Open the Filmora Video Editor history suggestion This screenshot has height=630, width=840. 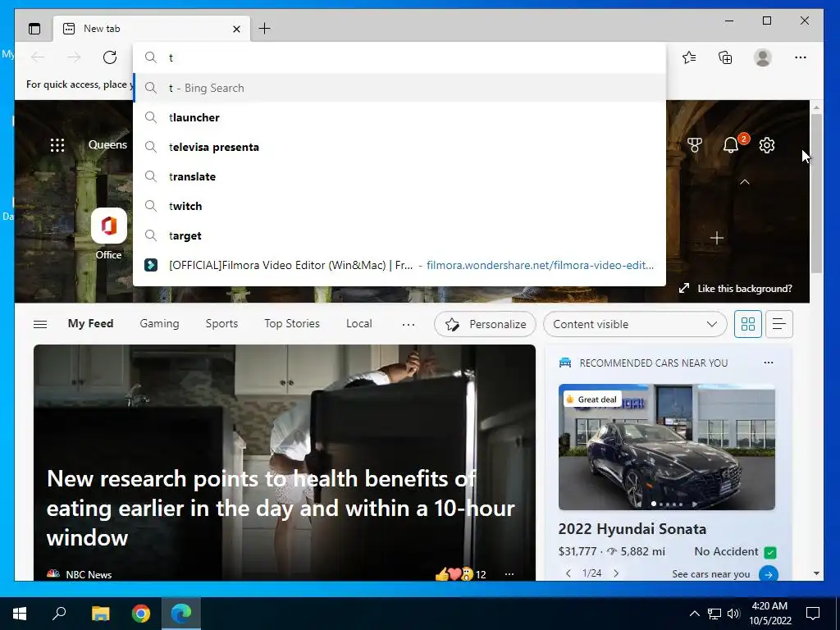399,265
